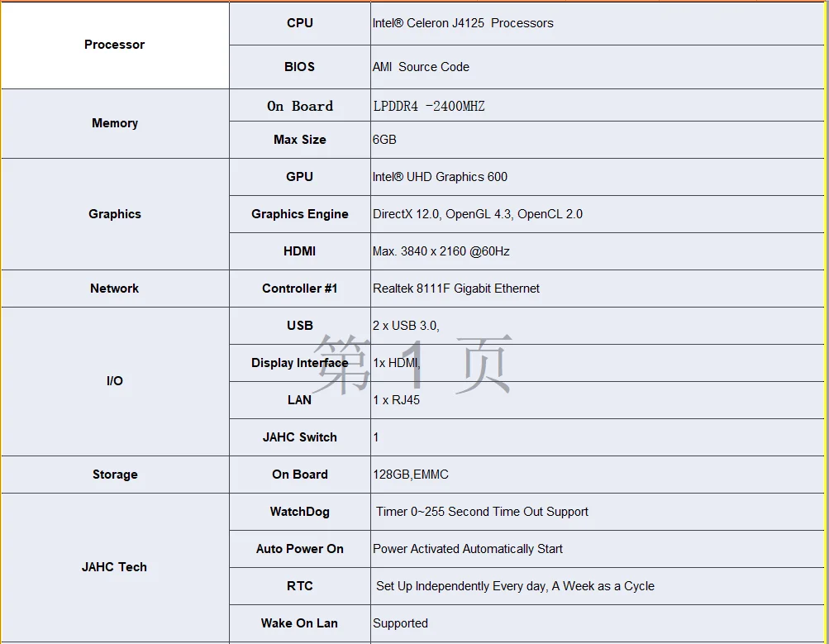This screenshot has width=829, height=644.
Task: Click the Memory category cell
Action: 115,123
